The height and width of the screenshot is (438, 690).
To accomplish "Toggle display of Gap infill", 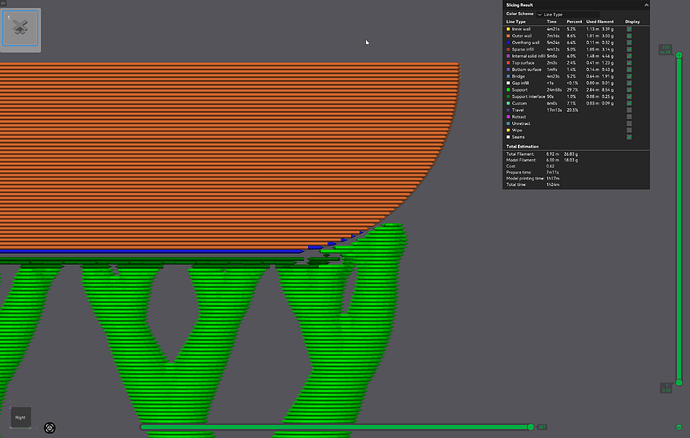I will click(x=629, y=83).
